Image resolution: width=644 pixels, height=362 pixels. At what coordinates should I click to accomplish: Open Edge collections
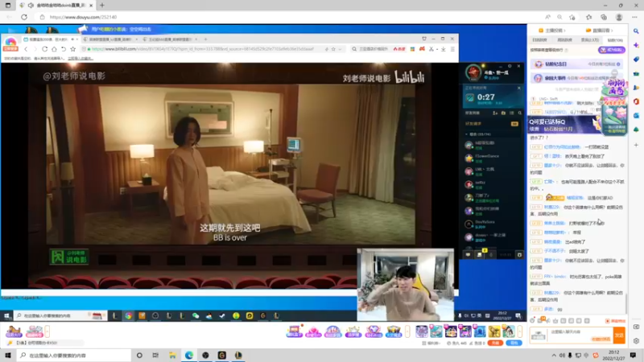point(603,17)
